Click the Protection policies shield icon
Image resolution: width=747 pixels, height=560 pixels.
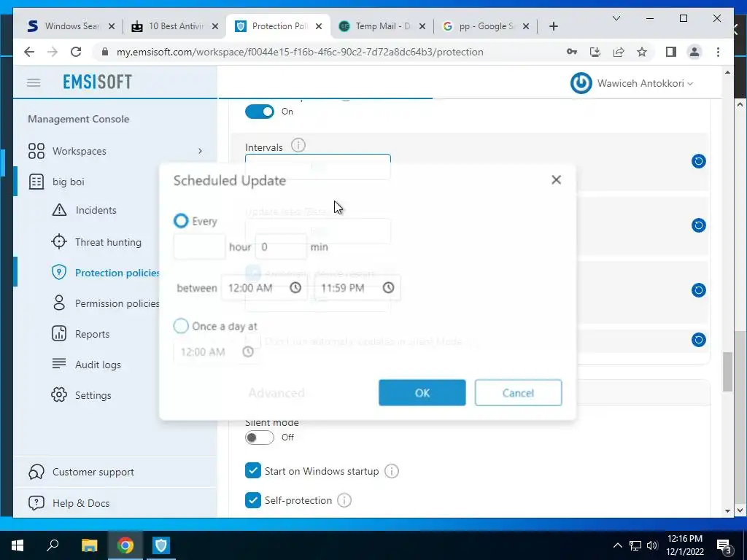[59, 273]
